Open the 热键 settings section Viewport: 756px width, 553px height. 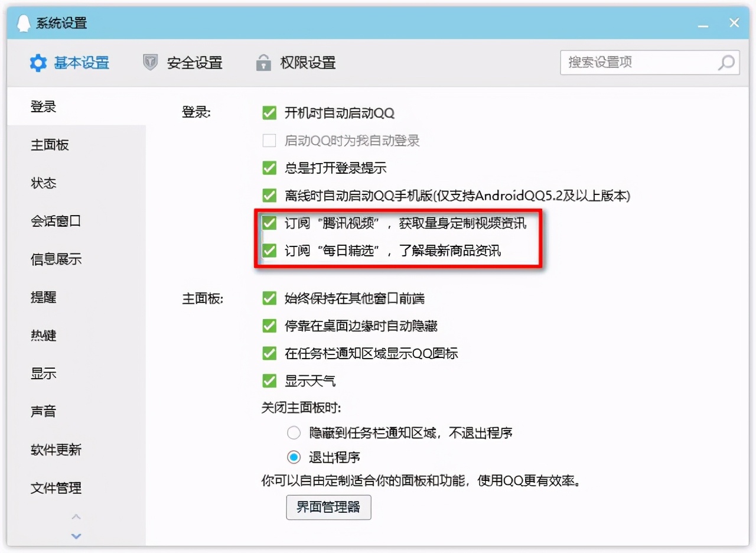tap(43, 336)
